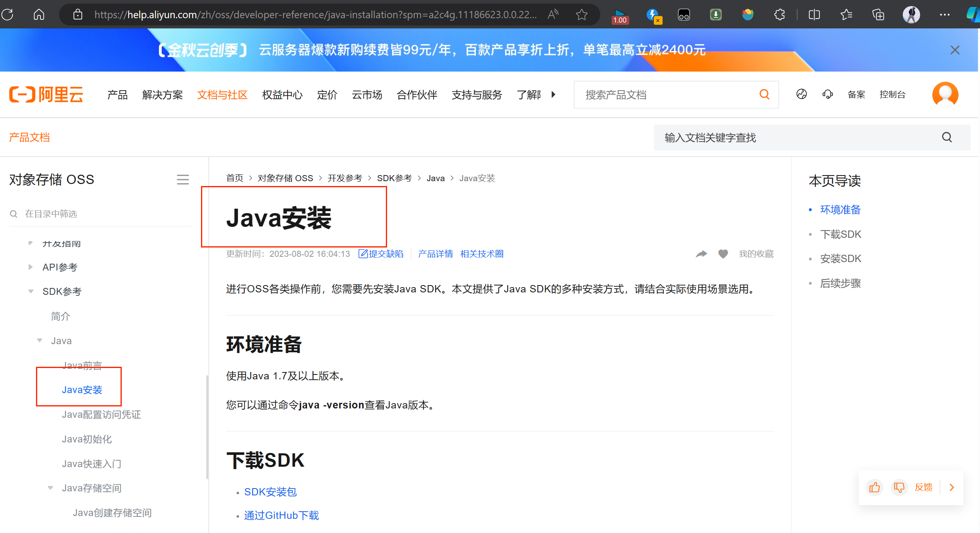
Task: Open the Aliyun account avatar
Action: pos(945,95)
